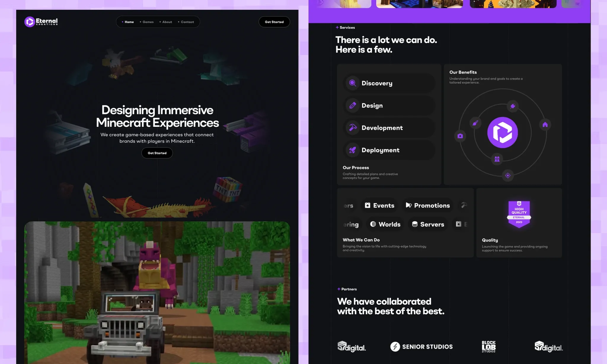Viewport: 607px width, 364px height.
Task: Click the High Quality Eternal badge
Action: pyautogui.click(x=519, y=214)
